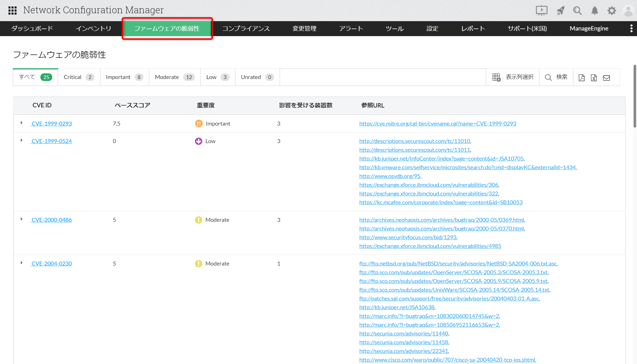
Task: Click the rocket quick-launch icon
Action: tap(560, 10)
